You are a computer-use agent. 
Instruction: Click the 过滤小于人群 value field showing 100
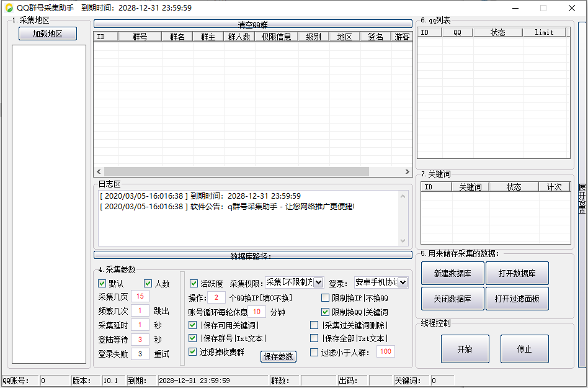coord(386,351)
